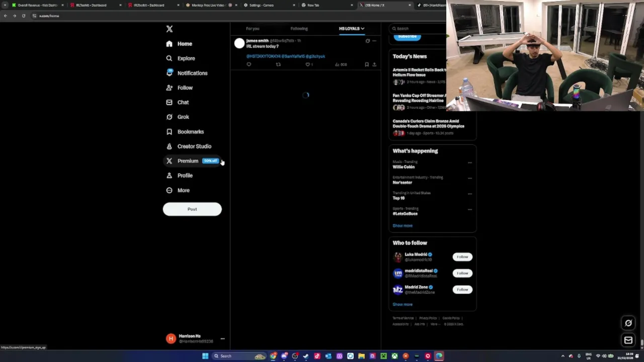Click the blue Subscribe button
The width and height of the screenshot is (644, 362).
point(407,37)
